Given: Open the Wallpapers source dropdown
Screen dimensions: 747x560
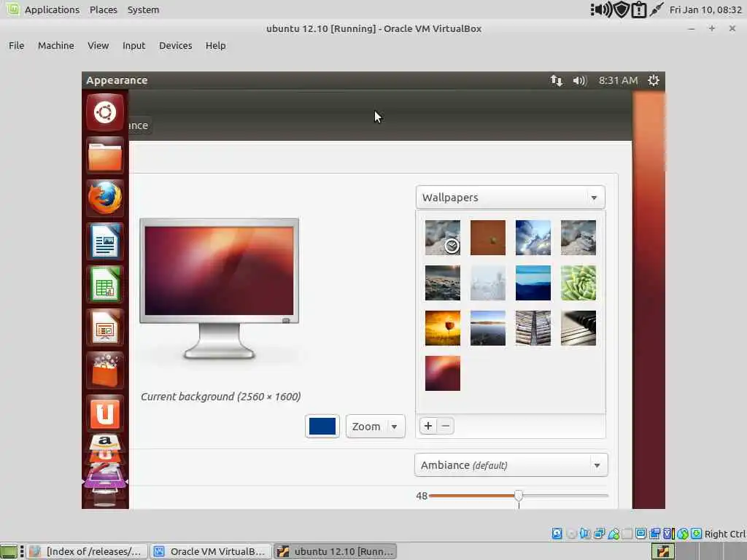Looking at the screenshot, I should [510, 197].
